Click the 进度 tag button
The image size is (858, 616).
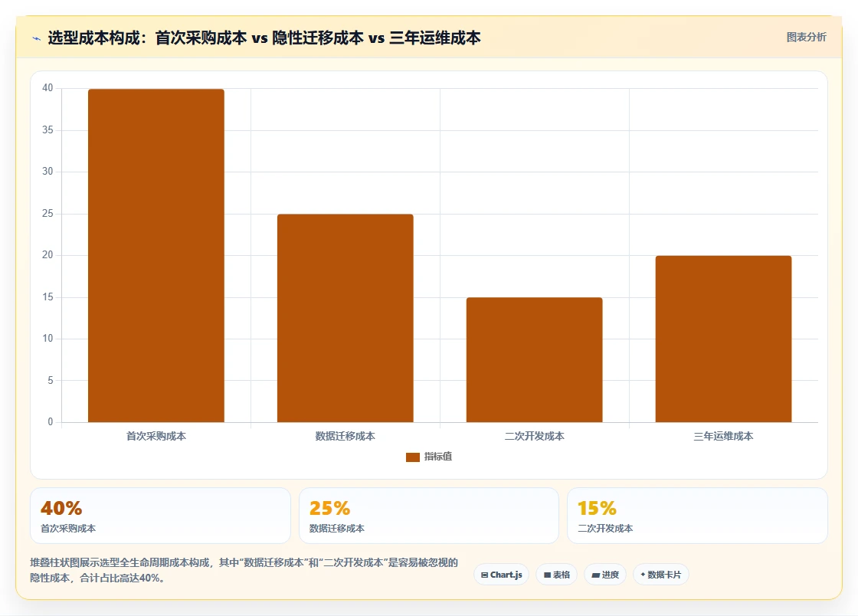point(605,575)
